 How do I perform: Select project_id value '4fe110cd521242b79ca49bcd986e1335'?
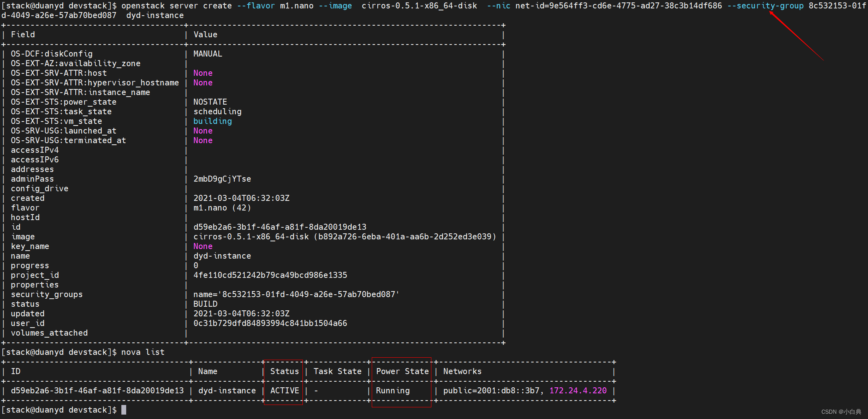270,275
